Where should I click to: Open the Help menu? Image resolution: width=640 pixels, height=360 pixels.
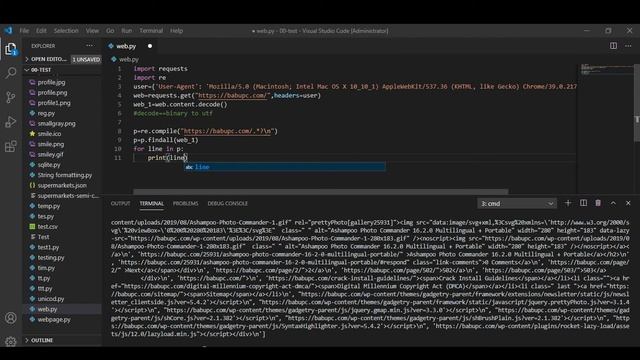click(176, 31)
